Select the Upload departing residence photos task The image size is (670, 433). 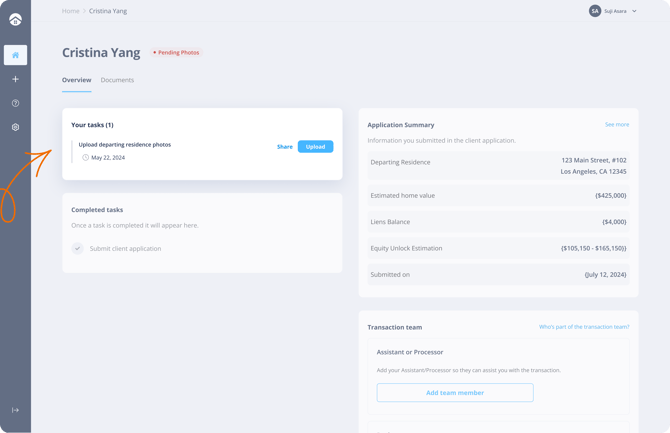125,144
